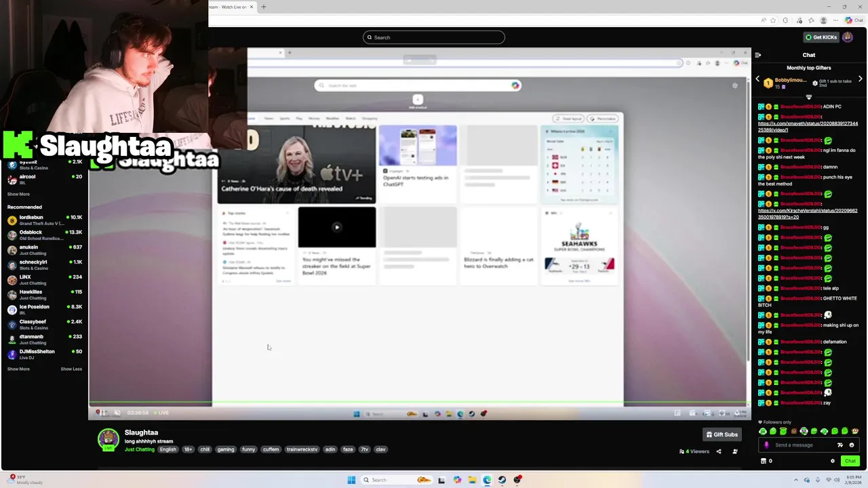Open the KirscheVerstahl status link in chat
868x488 pixels.
808,214
